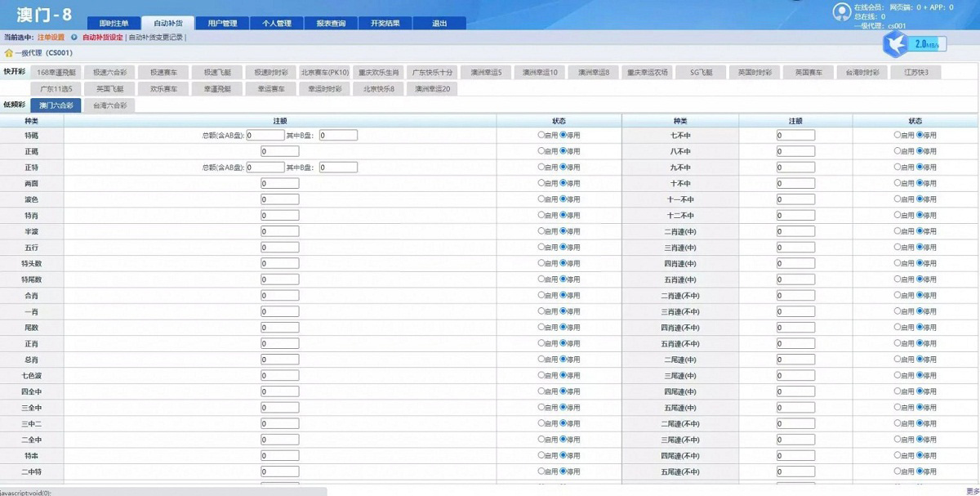Select the 台湾六合彩 lottery tab
Screen dimensions: 980x496
[109, 105]
